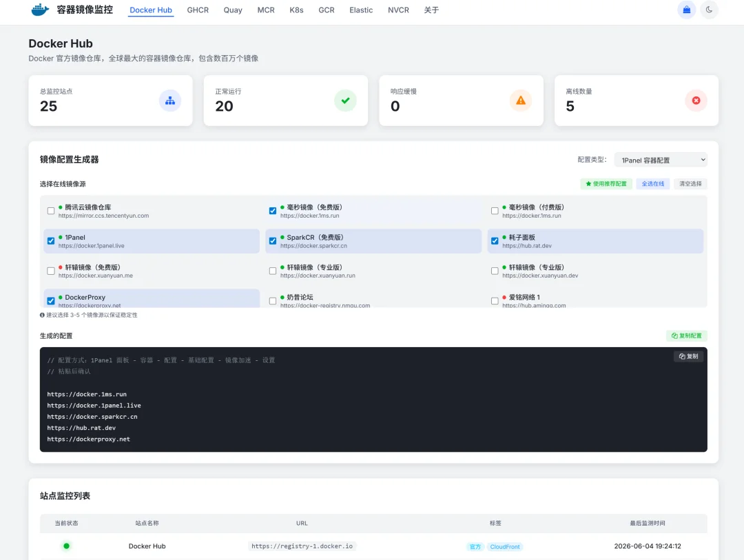The width and height of the screenshot is (744, 560).
Task: Click the green checkmark icon on 正常运行 card
Action: [x=345, y=101]
